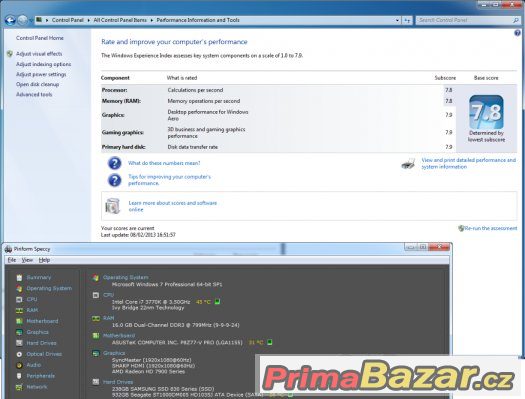Click Performance Information and Tools breadcrumb
The image size is (525, 399).
pos(198,20)
